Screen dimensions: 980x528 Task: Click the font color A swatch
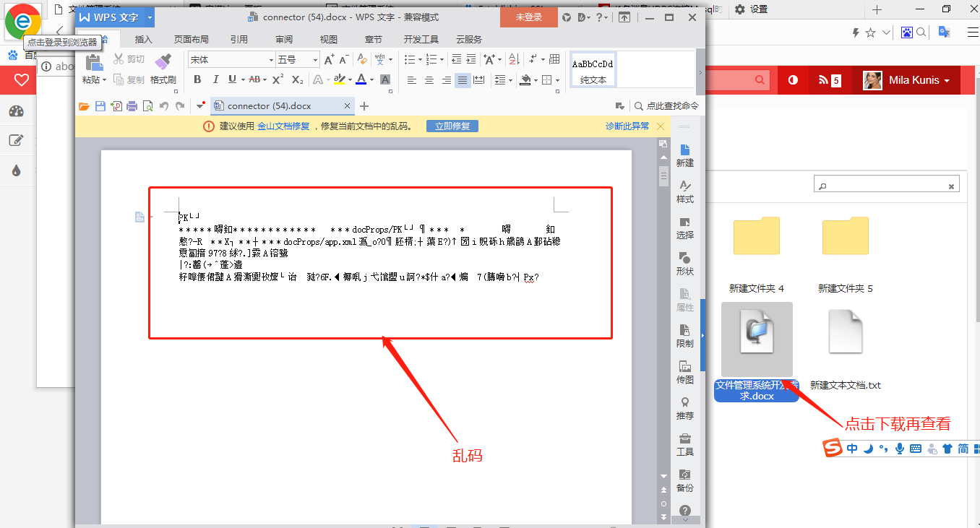pos(363,79)
